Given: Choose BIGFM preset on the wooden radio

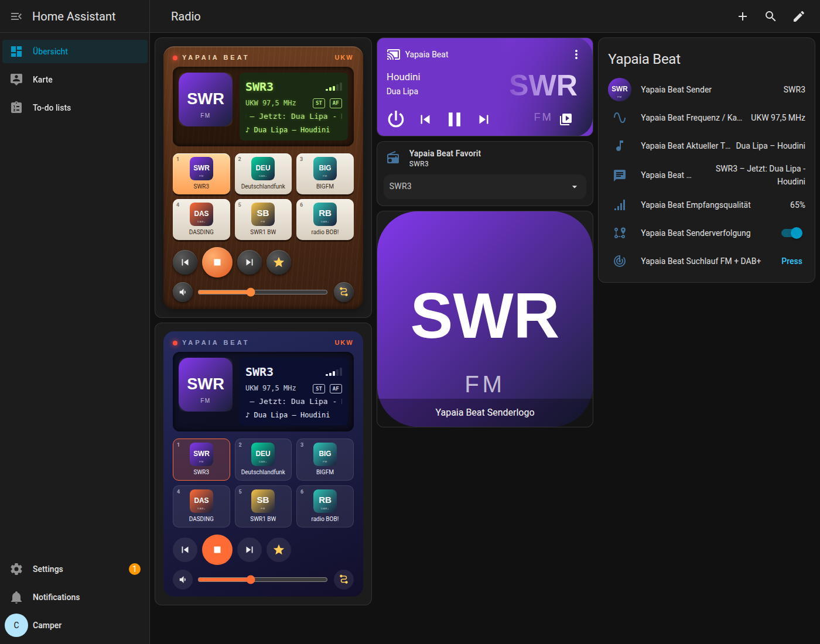Looking at the screenshot, I should click(x=325, y=174).
